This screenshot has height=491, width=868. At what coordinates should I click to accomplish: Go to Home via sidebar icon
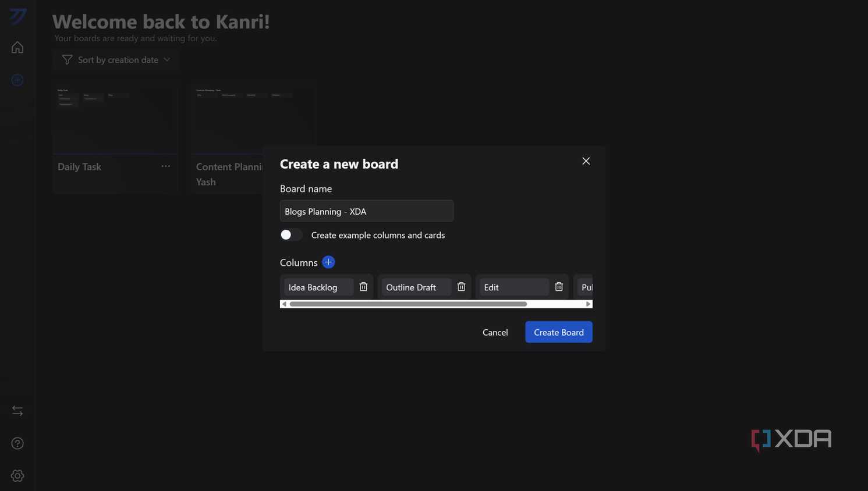17,47
